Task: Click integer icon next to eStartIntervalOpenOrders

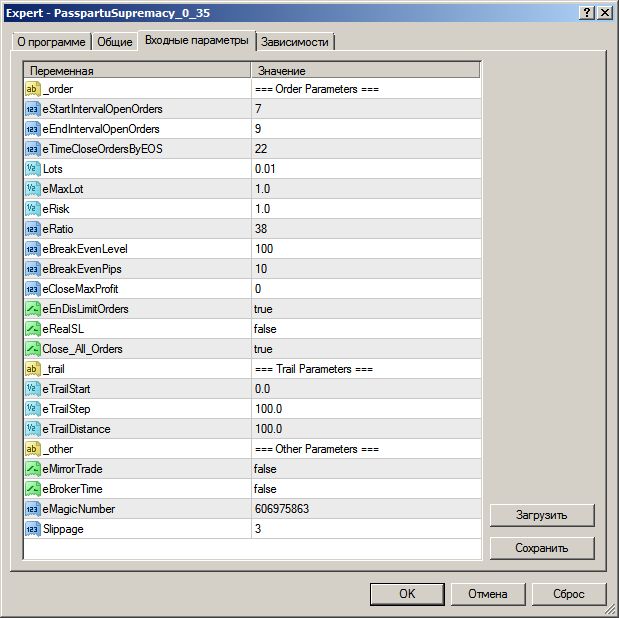Action: point(33,109)
